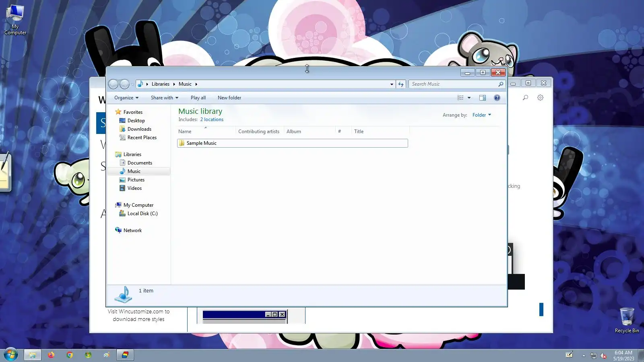Open the view options dropdown arrow

tap(469, 98)
